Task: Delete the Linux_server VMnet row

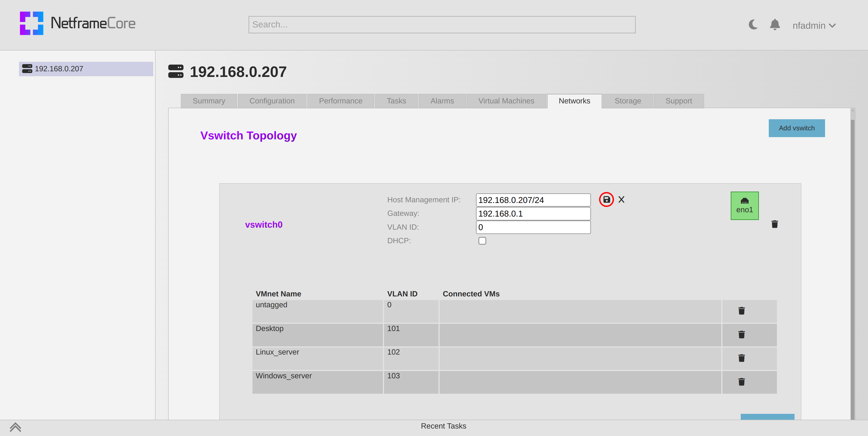Action: 742,358
